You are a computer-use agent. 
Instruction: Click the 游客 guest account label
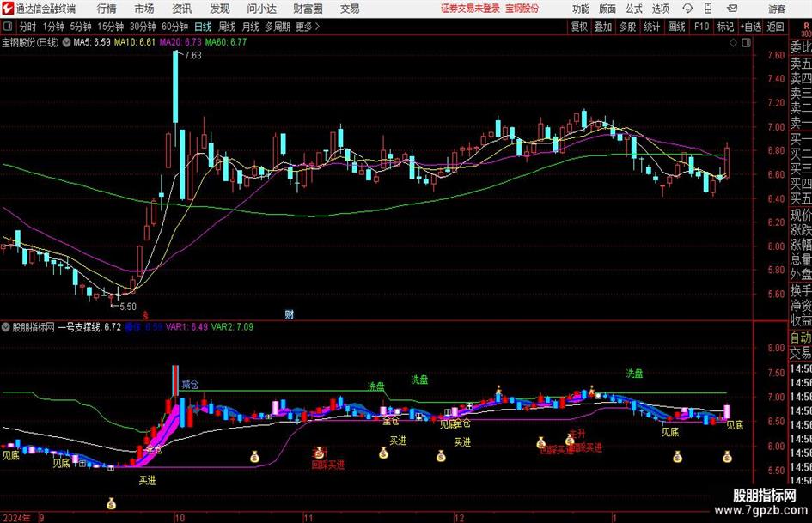pyautogui.click(x=777, y=9)
